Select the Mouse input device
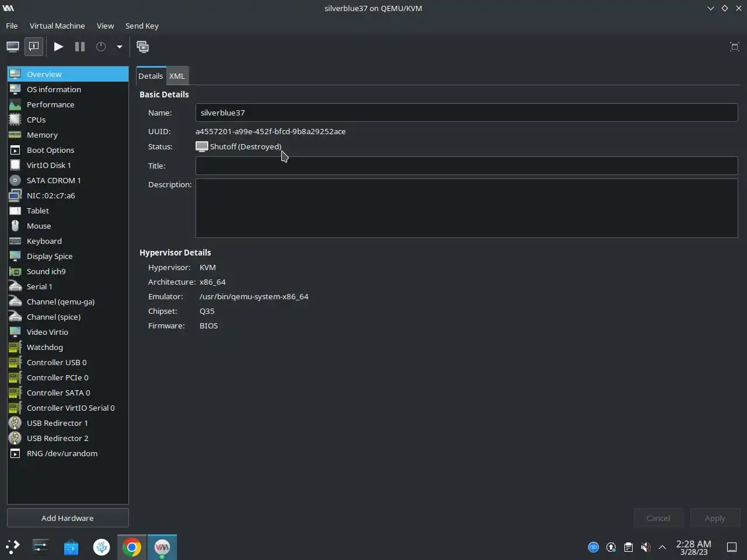 [x=68, y=226]
